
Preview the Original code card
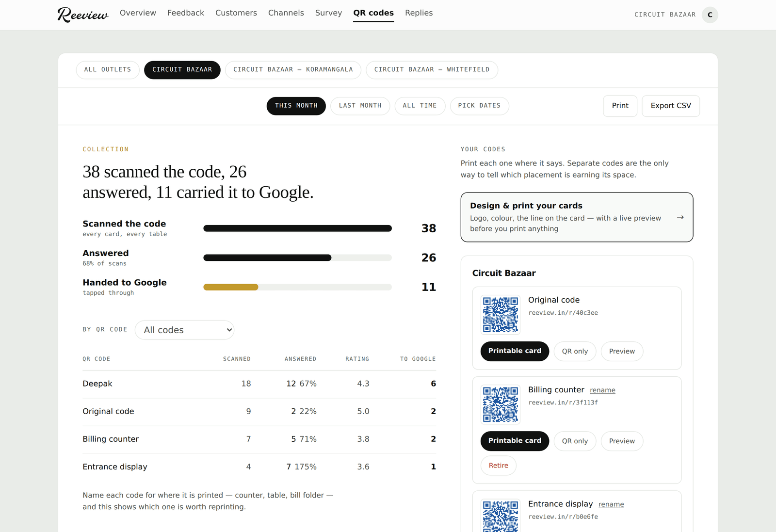coord(622,351)
